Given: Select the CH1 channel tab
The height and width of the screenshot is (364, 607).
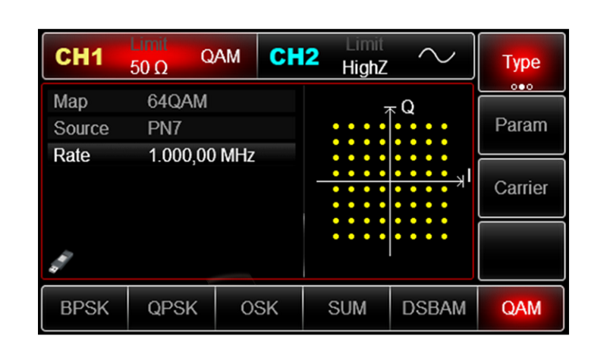Looking at the screenshot, I should coord(80,58).
